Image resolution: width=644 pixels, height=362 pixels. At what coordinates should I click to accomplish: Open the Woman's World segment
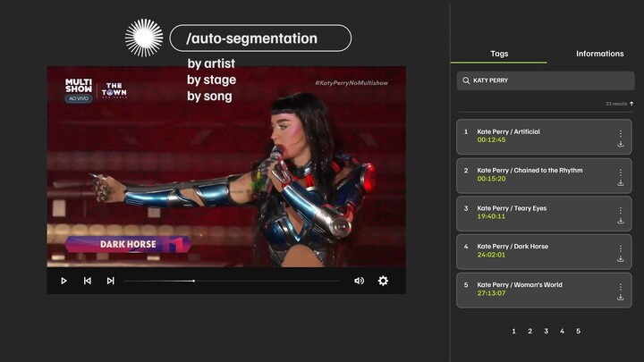(x=544, y=290)
